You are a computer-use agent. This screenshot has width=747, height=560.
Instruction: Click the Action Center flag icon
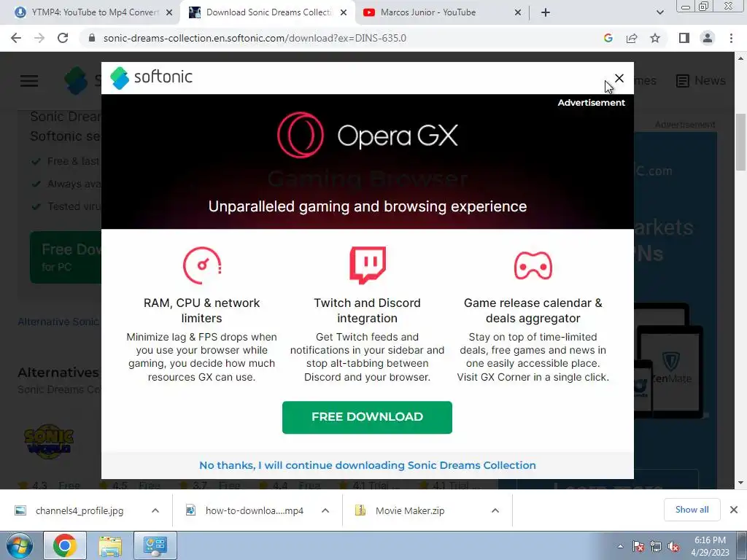pos(638,546)
